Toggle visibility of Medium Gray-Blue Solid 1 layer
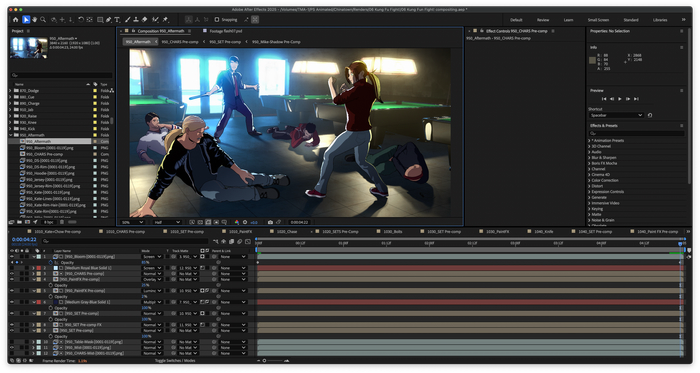This screenshot has width=700, height=373. click(12, 303)
